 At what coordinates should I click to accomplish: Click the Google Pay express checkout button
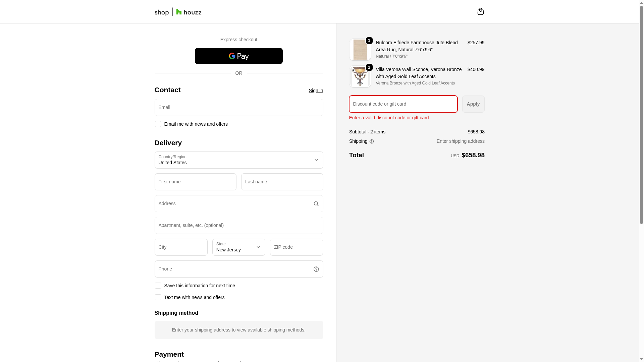pos(238,56)
